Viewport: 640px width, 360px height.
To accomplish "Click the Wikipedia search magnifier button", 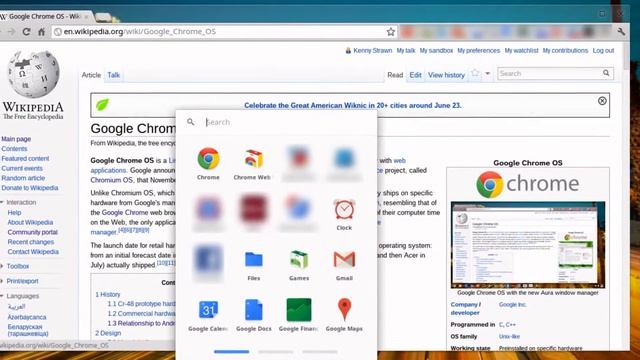I will pyautogui.click(x=606, y=73).
